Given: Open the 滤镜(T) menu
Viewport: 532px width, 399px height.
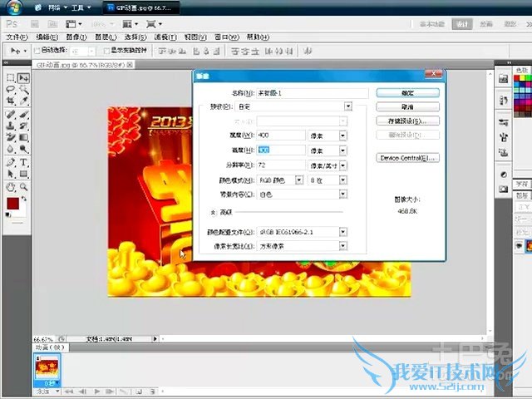Looking at the screenshot, I should tap(165, 37).
